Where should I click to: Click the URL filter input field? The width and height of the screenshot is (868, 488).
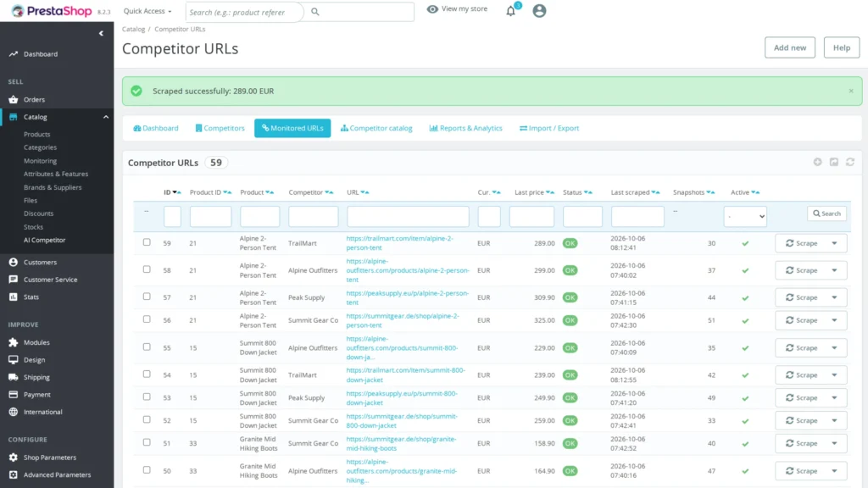point(408,216)
